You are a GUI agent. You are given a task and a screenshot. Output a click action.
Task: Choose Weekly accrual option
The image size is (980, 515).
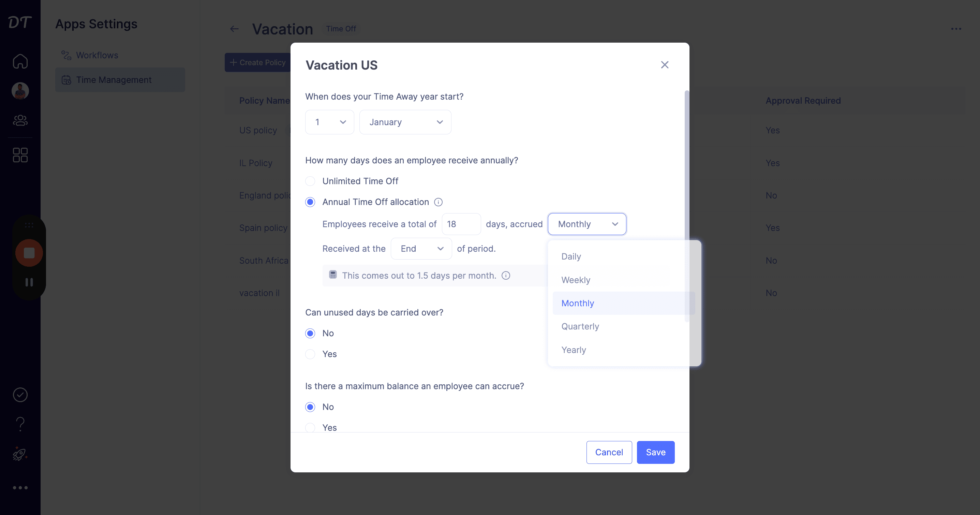(624, 280)
